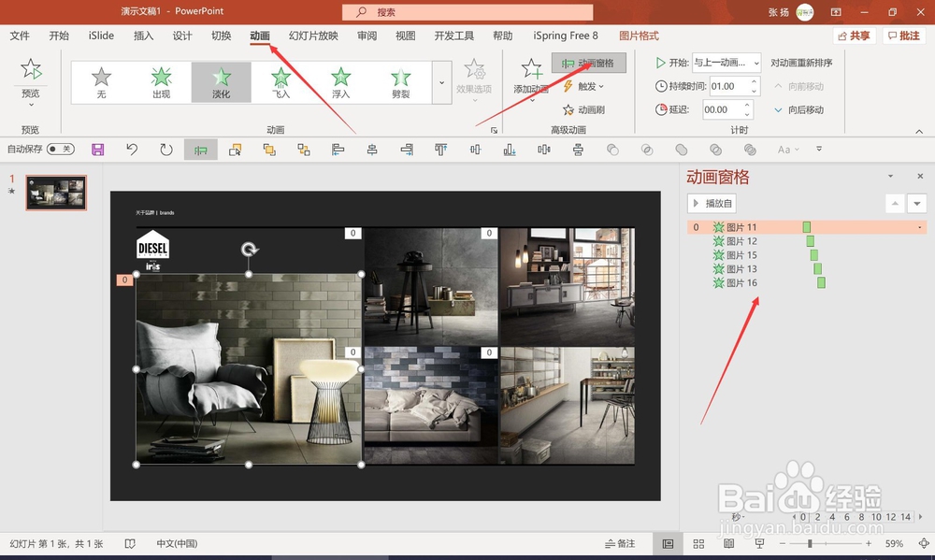The width and height of the screenshot is (935, 560).
Task: Select slide 1 thumbnail
Action: (56, 193)
